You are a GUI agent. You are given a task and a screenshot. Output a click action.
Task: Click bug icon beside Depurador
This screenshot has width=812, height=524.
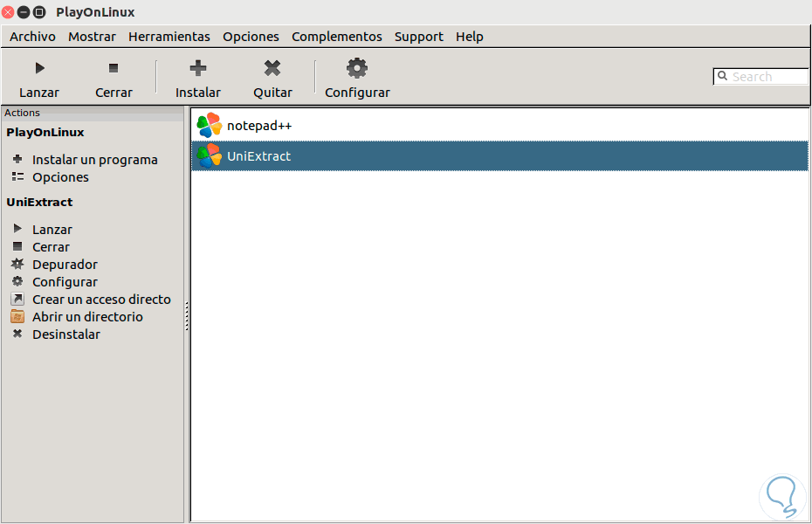[17, 264]
